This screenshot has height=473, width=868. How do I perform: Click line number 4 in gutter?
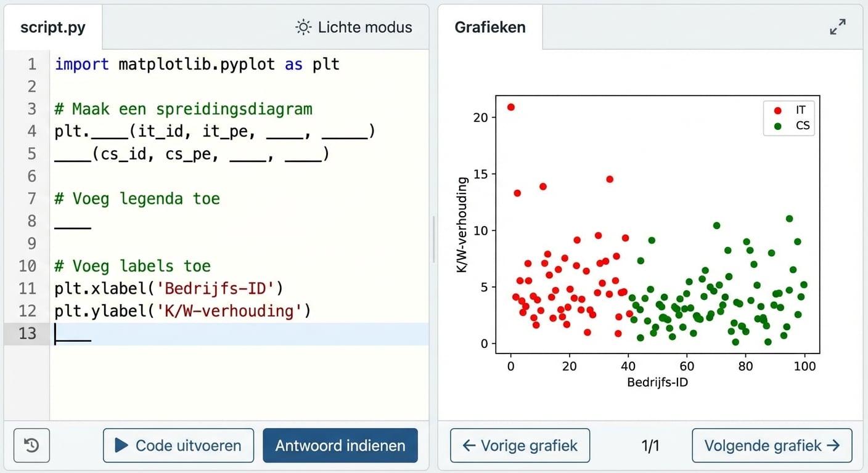pyautogui.click(x=31, y=131)
